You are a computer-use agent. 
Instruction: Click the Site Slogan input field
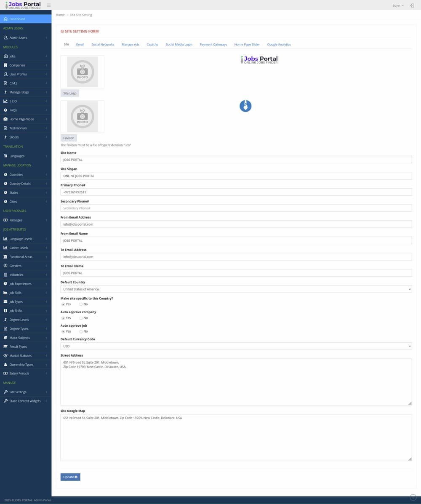[236, 176]
